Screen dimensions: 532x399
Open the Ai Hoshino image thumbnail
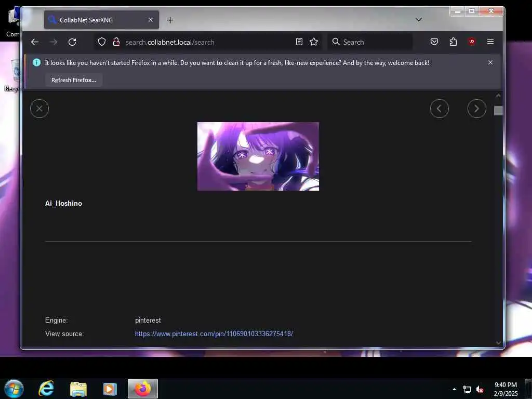pos(258,156)
